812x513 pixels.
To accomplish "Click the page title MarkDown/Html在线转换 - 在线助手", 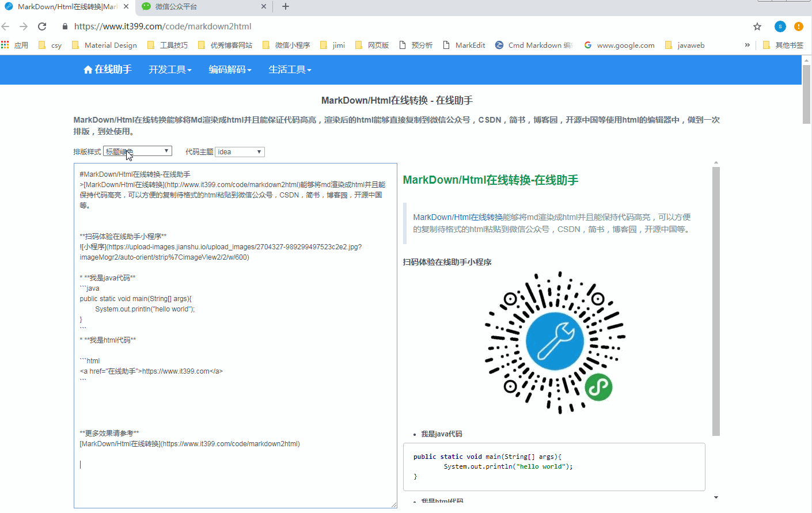I will pos(397,100).
